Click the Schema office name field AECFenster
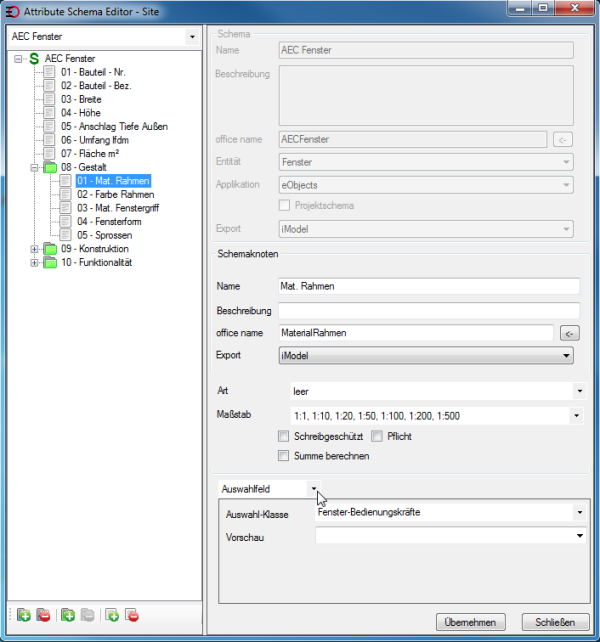 413,139
